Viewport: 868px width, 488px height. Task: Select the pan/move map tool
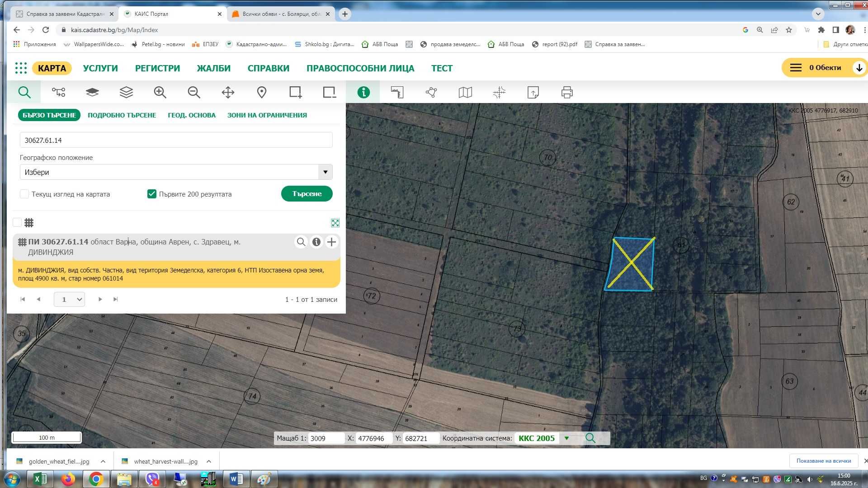tap(228, 93)
